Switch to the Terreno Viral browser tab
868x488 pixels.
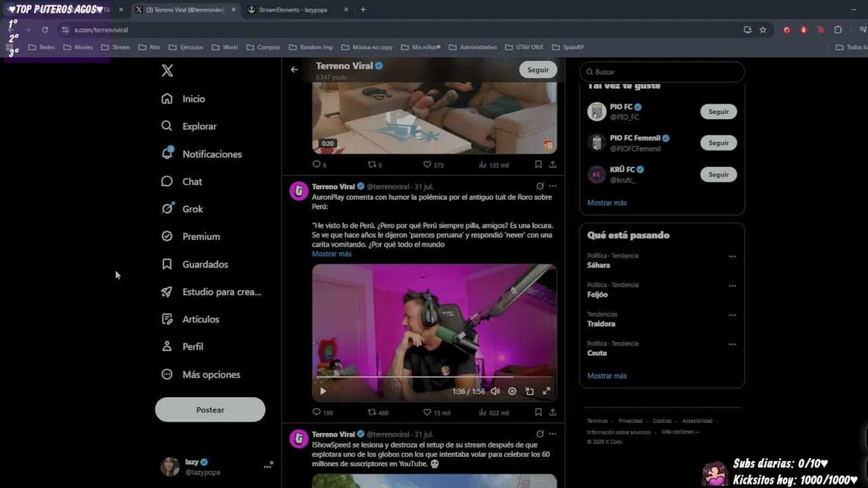point(186,9)
